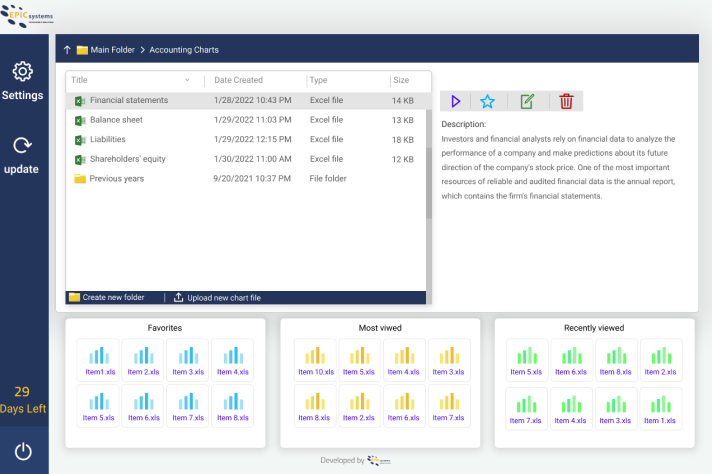Create new folder button
The height and width of the screenshot is (474, 712).
(x=106, y=297)
